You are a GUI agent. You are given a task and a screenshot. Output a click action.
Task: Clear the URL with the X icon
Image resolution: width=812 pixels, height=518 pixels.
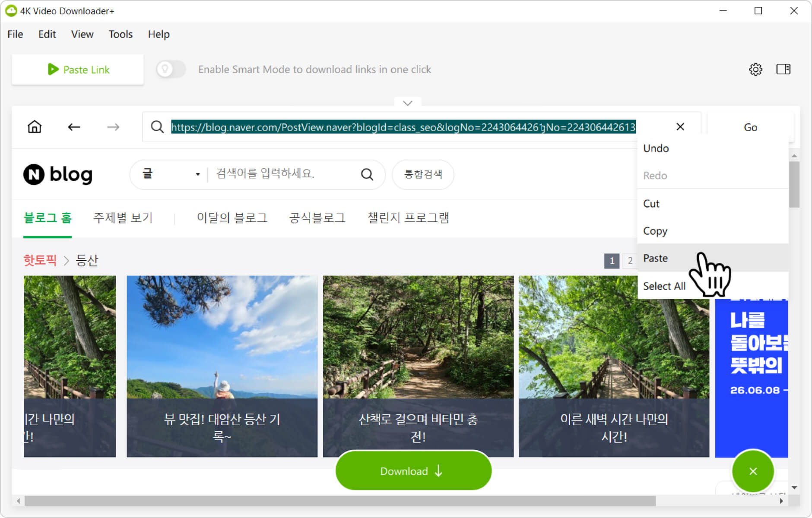pos(680,127)
